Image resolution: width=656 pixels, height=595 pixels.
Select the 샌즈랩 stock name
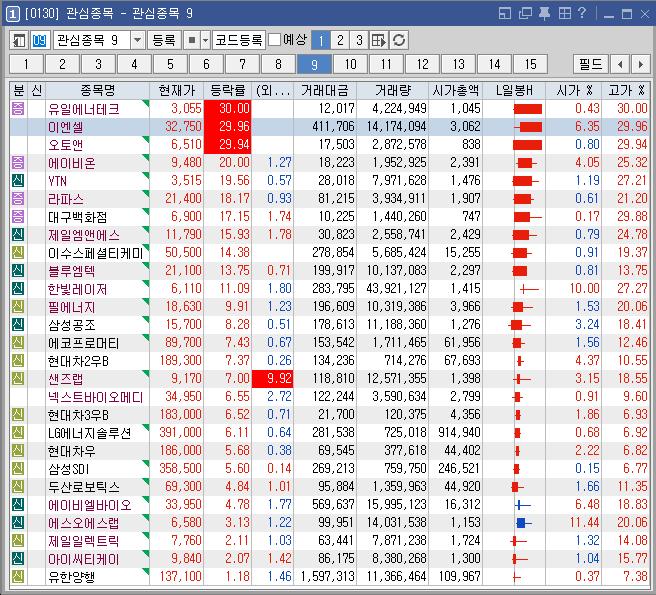pyautogui.click(x=66, y=379)
